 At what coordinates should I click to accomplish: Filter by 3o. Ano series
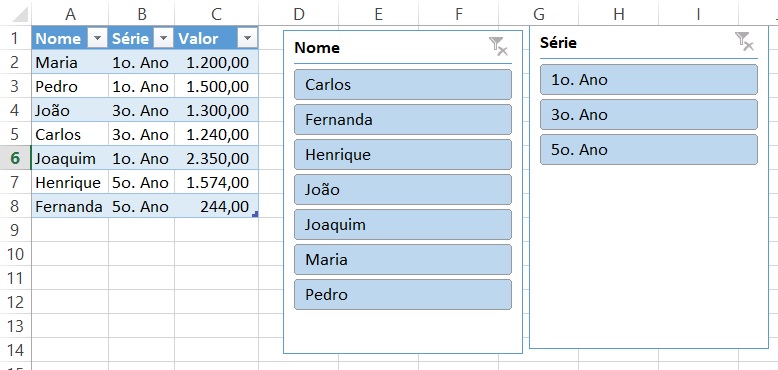tap(649, 115)
